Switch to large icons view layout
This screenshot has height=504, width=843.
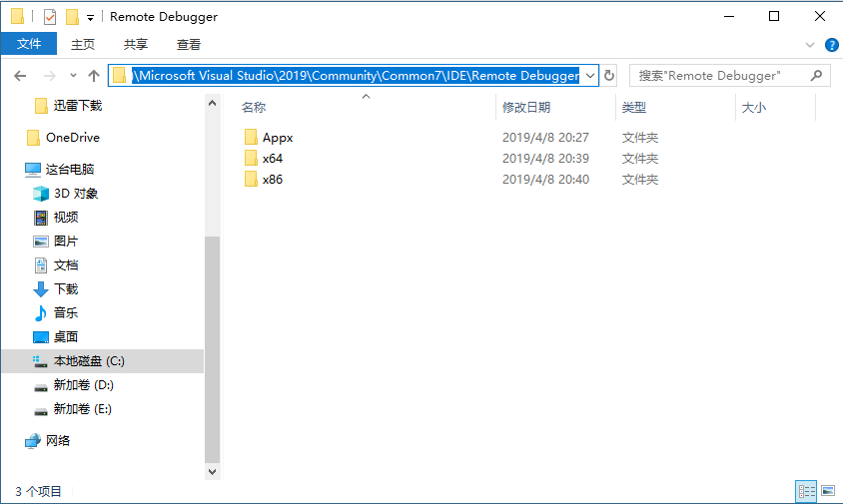(x=828, y=491)
